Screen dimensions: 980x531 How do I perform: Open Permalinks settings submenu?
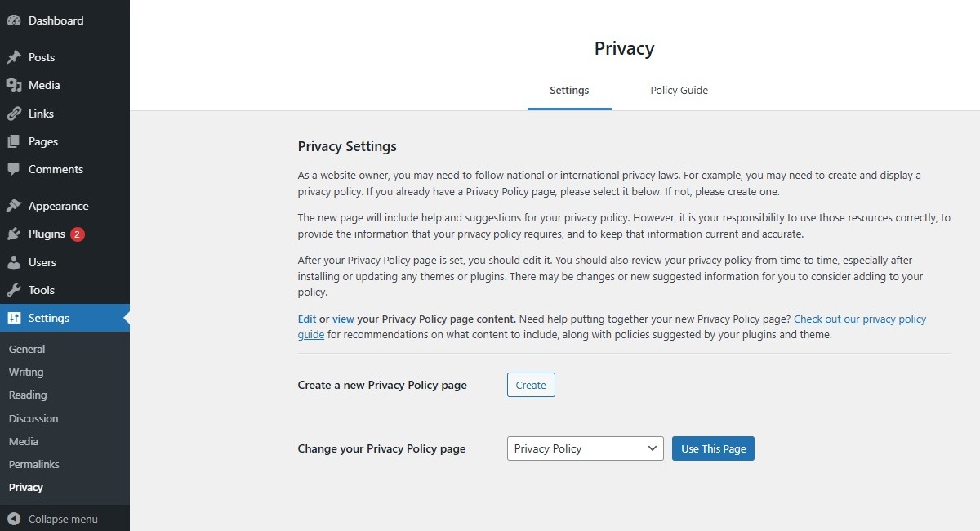[x=34, y=464]
